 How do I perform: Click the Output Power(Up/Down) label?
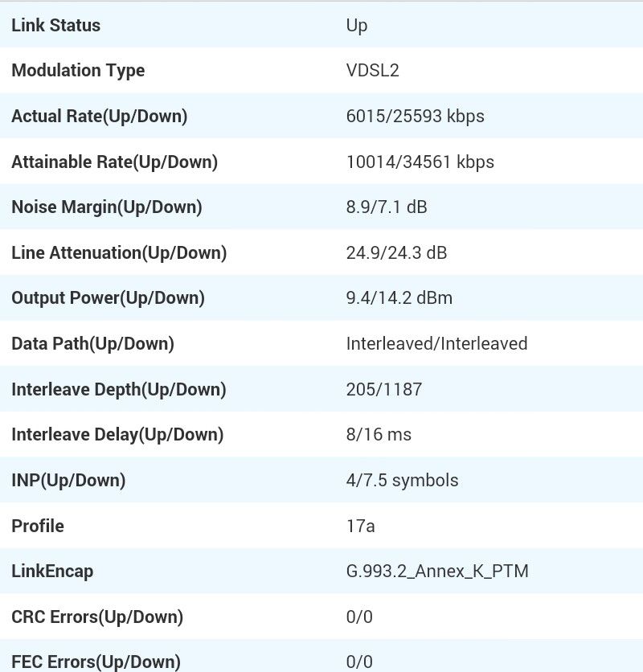[108, 297]
